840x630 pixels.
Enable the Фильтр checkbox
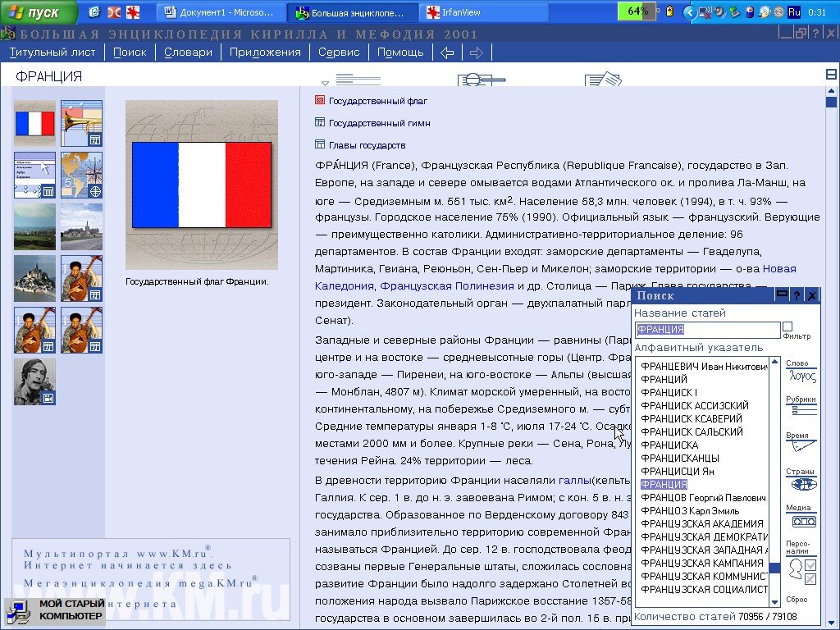pyautogui.click(x=787, y=326)
